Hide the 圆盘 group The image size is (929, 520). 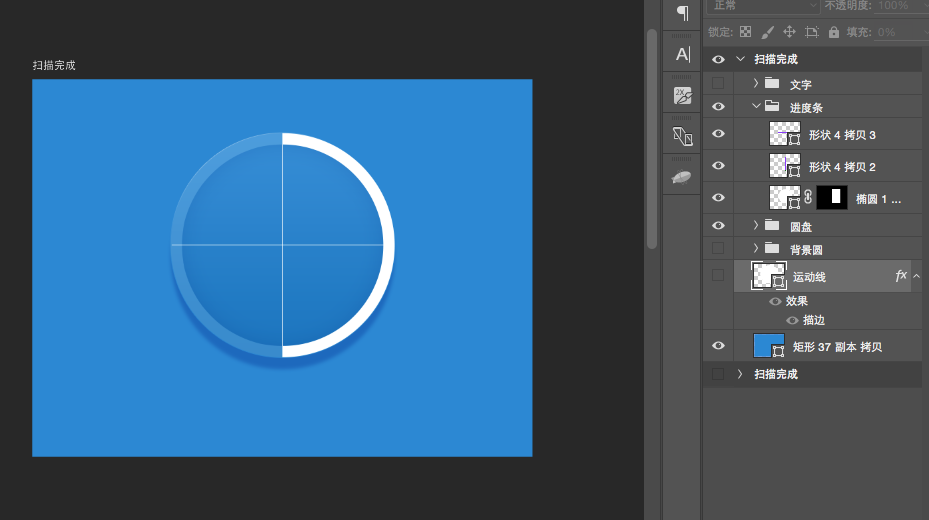point(718,226)
